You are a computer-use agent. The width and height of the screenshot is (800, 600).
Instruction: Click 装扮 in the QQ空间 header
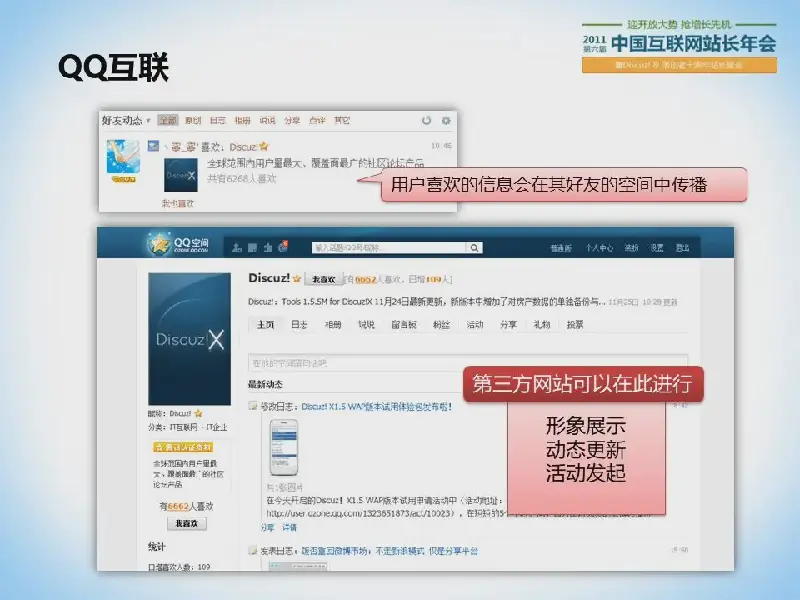coord(632,248)
